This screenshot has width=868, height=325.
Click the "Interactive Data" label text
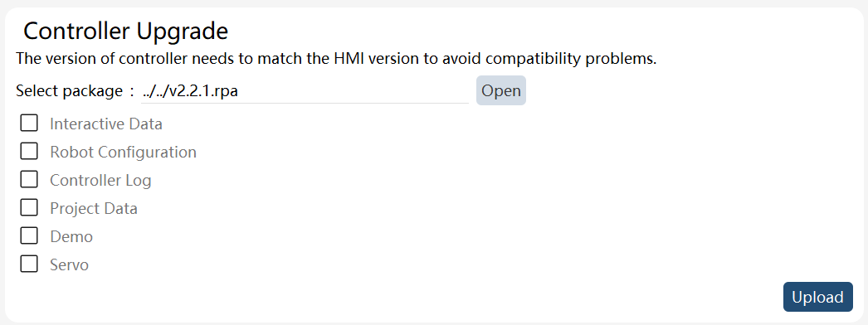point(106,124)
